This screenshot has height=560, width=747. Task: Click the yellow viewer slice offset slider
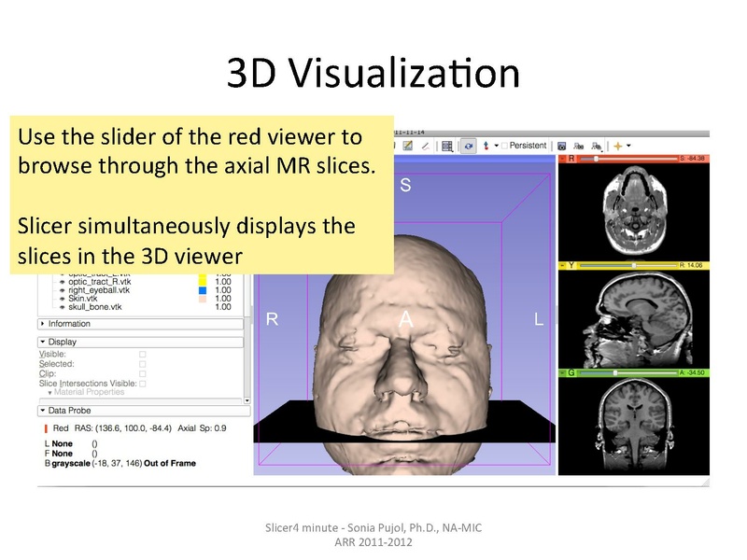click(x=628, y=265)
